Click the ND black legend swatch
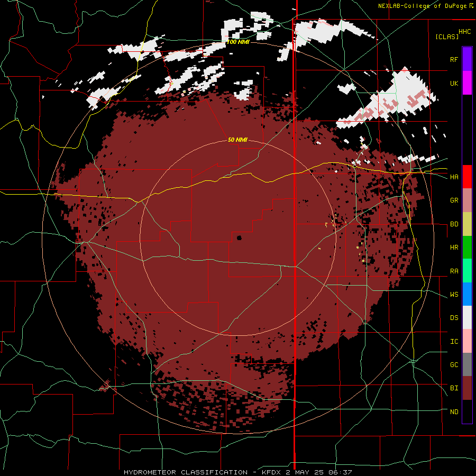This screenshot has width=476, height=476. (x=467, y=411)
